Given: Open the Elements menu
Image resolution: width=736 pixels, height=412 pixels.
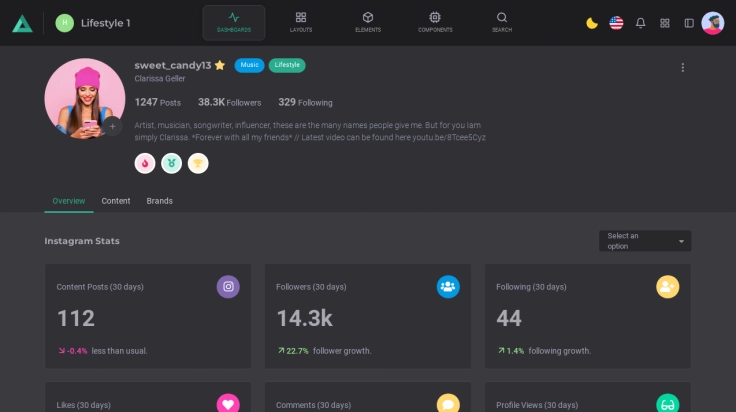Looking at the screenshot, I should tap(368, 22).
